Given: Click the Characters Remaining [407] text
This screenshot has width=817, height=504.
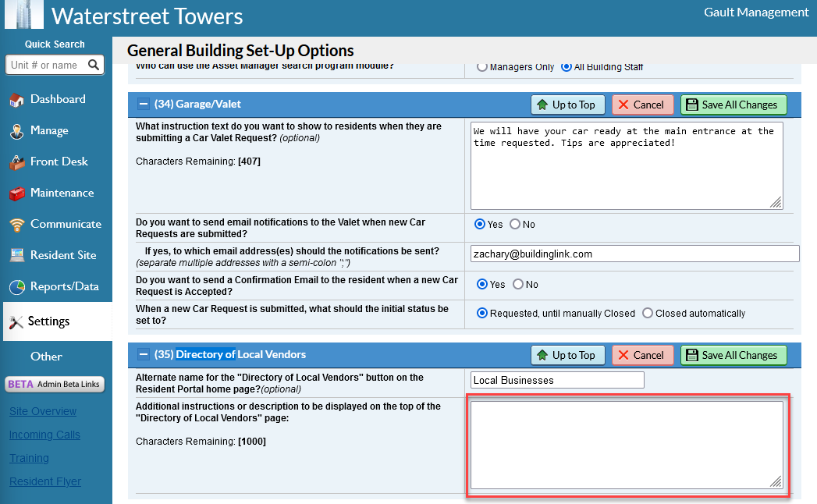Looking at the screenshot, I should pyautogui.click(x=198, y=161).
